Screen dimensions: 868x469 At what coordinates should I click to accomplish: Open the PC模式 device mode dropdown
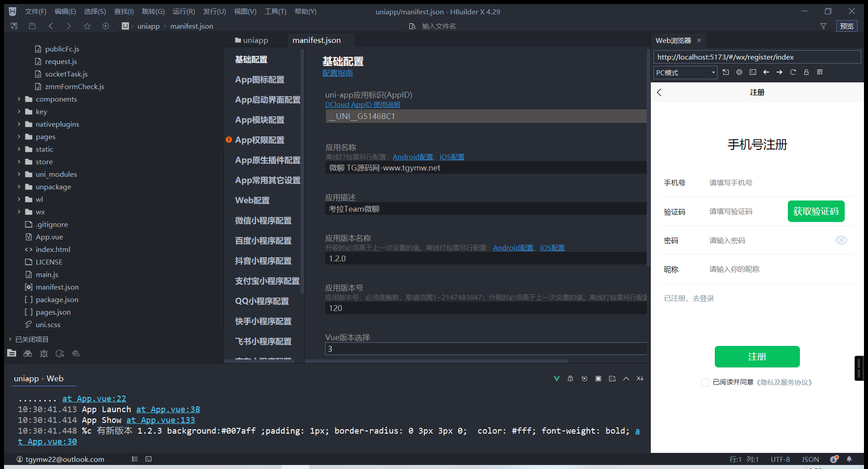click(685, 72)
